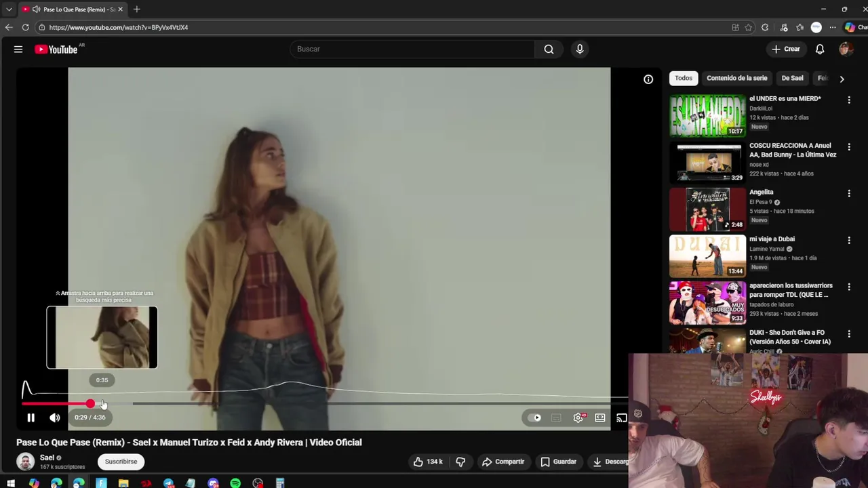Open the browser extensions puzzle icon
Image resolution: width=868 pixels, height=488 pixels.
pos(765,27)
